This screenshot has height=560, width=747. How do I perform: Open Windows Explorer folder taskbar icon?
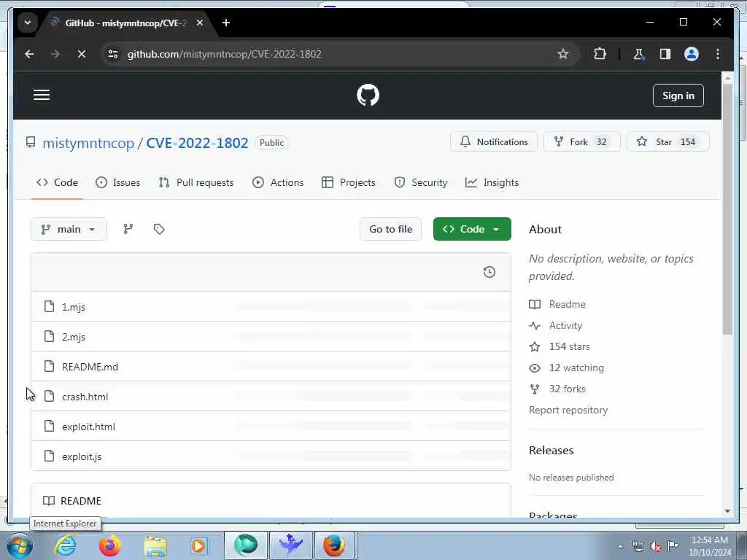tap(155, 547)
